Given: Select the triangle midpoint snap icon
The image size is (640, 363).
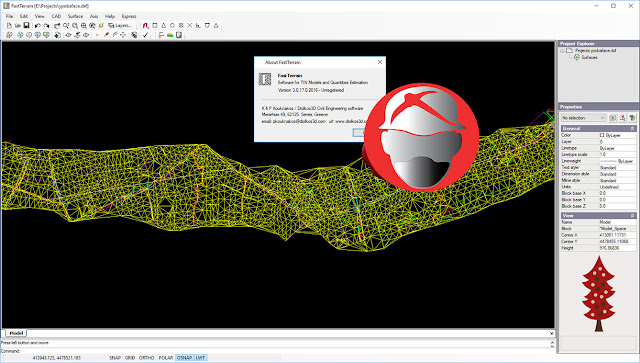Looking at the screenshot, I should coord(164,25).
